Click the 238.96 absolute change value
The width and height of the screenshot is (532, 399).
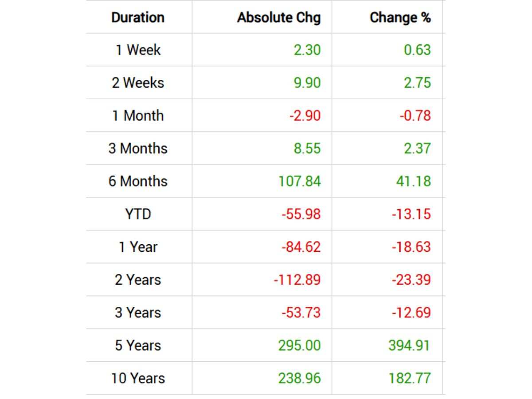click(x=299, y=378)
